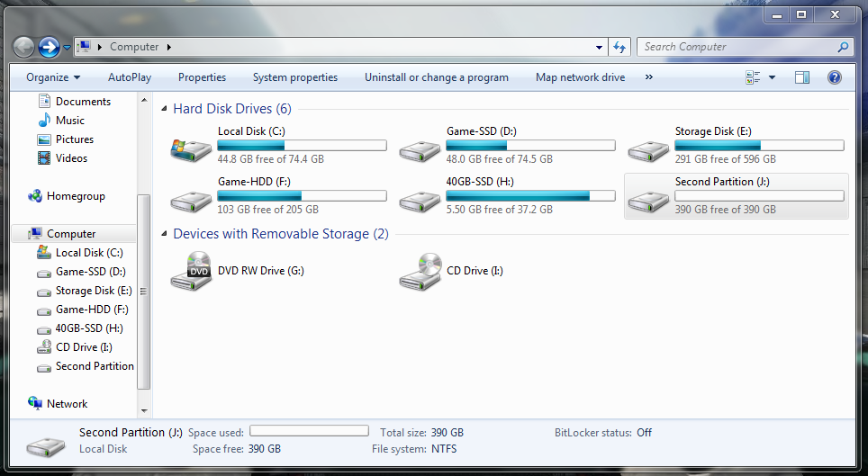Click System properties in the toolbar
Image resolution: width=868 pixels, height=476 pixels.
click(295, 77)
